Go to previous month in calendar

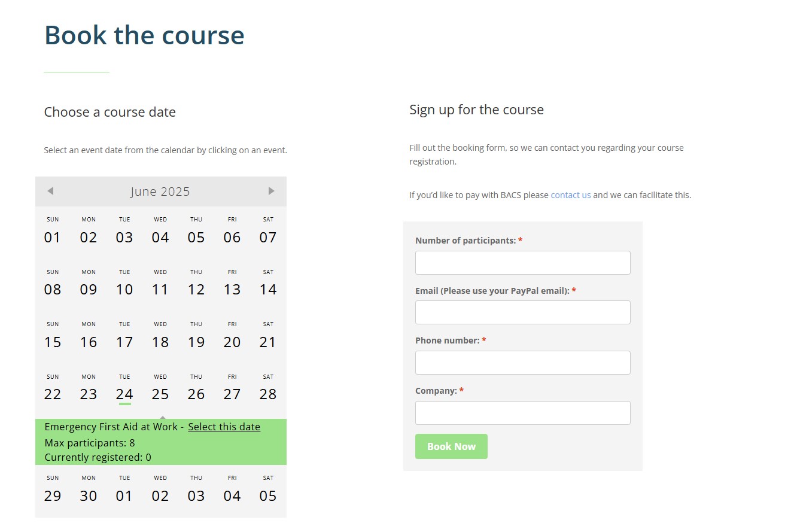tap(50, 191)
